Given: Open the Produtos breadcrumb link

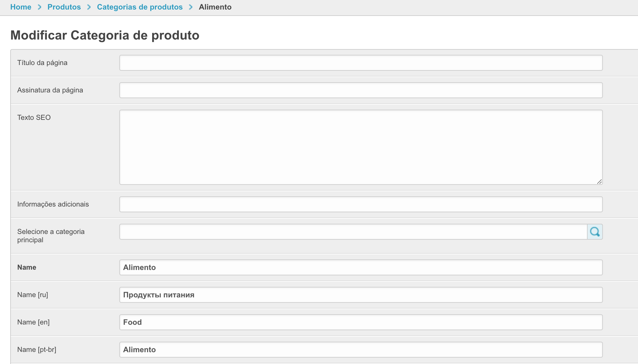Looking at the screenshot, I should click(64, 7).
